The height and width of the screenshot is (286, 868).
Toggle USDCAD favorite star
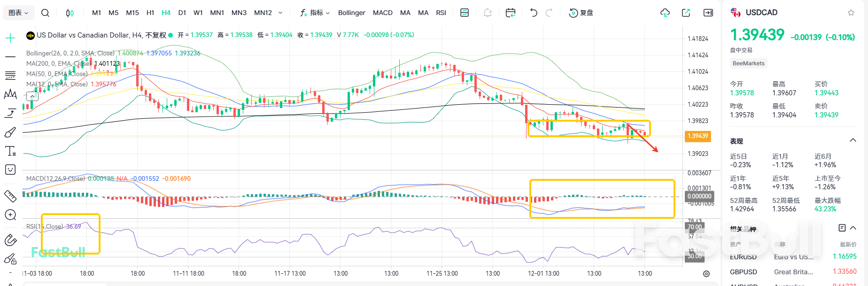(x=851, y=13)
